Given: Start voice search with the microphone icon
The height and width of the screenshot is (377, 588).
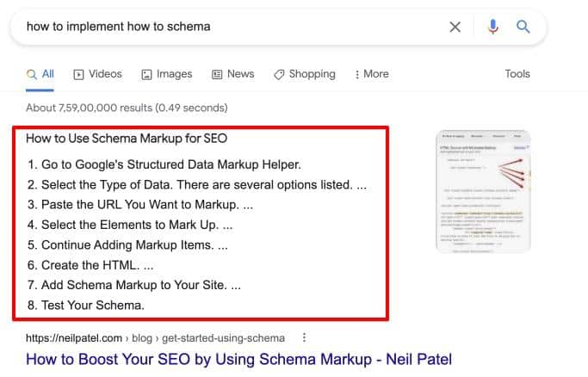Looking at the screenshot, I should tap(492, 27).
